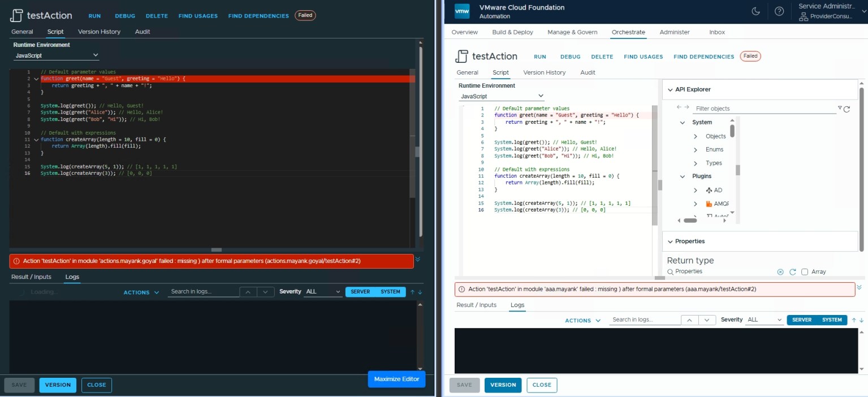This screenshot has height=397, width=868.
Task: Enable the Array checkbox for Return type
Action: (x=805, y=271)
